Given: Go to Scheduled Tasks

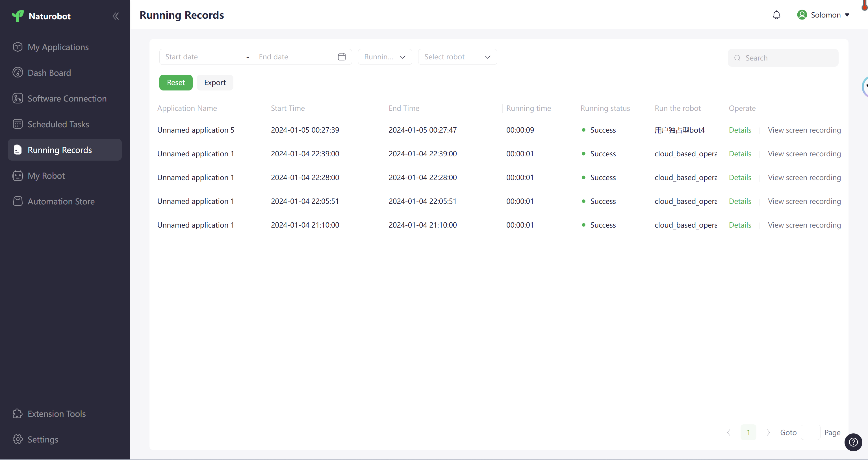Looking at the screenshot, I should click(65, 124).
